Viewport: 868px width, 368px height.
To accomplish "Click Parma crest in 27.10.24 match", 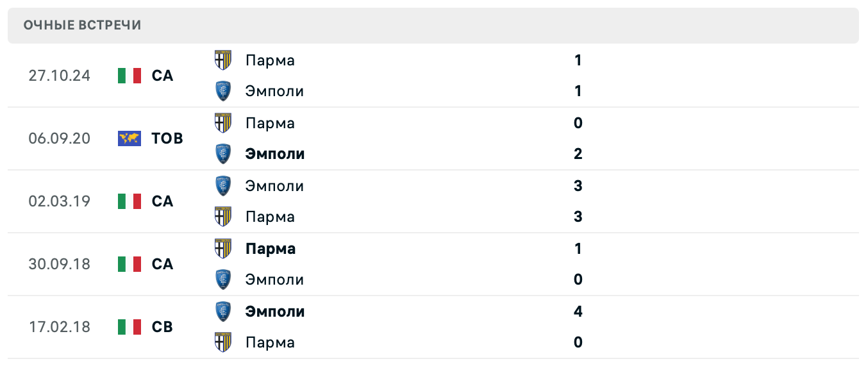I will tap(222, 60).
